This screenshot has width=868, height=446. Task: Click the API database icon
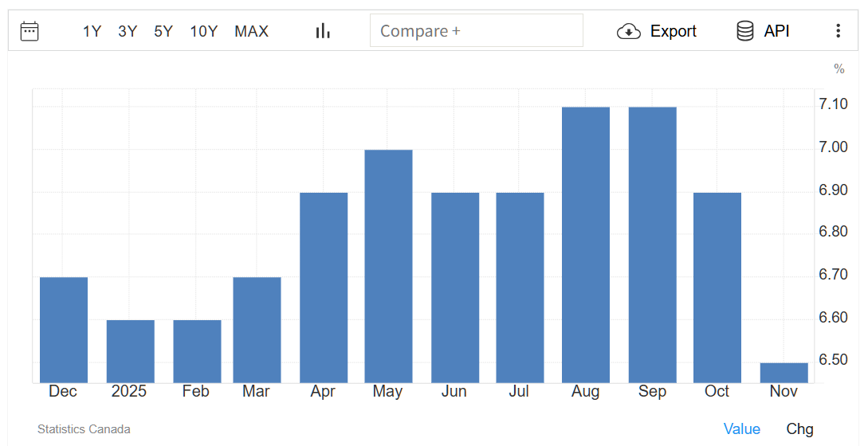point(745,31)
